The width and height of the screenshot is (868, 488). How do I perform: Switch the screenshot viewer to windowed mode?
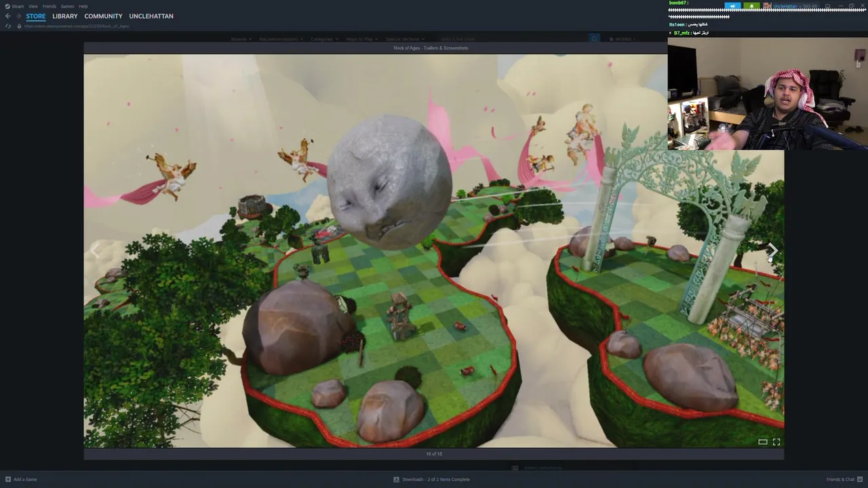(763, 442)
